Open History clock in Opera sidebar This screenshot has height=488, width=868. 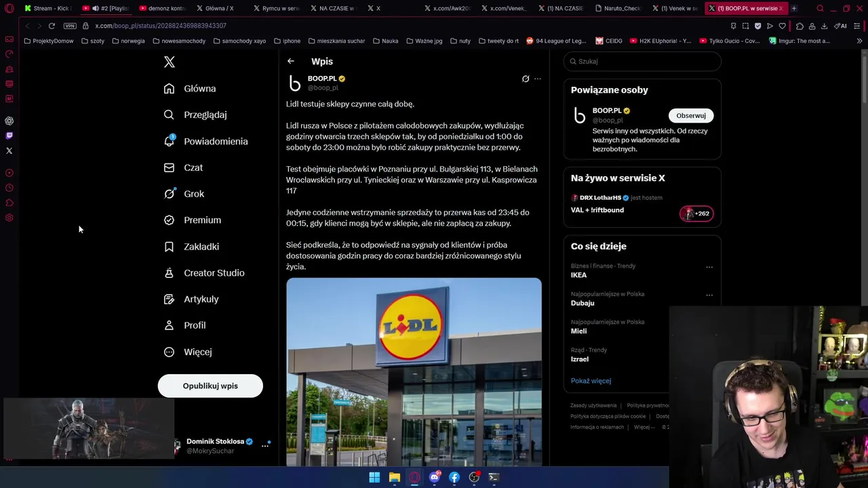point(9,188)
